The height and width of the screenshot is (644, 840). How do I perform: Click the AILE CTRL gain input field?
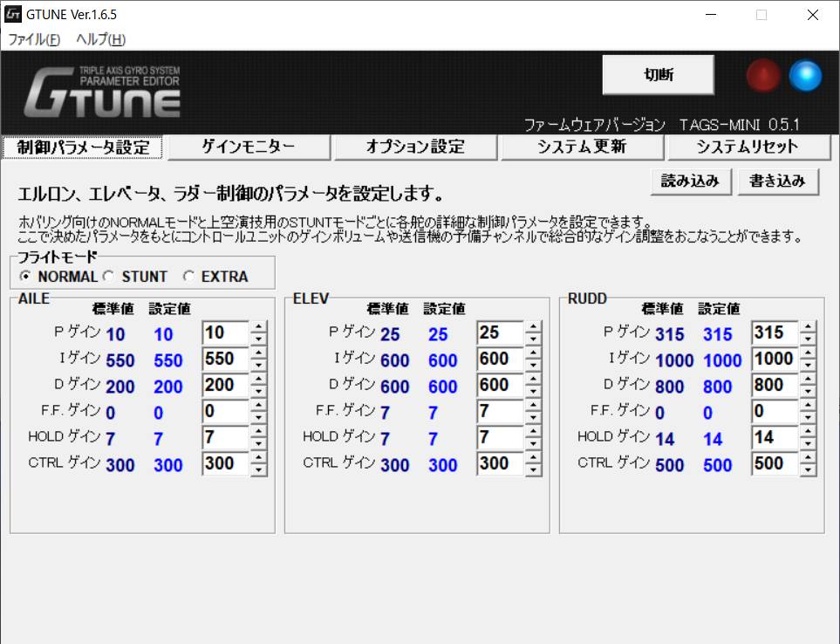(226, 464)
